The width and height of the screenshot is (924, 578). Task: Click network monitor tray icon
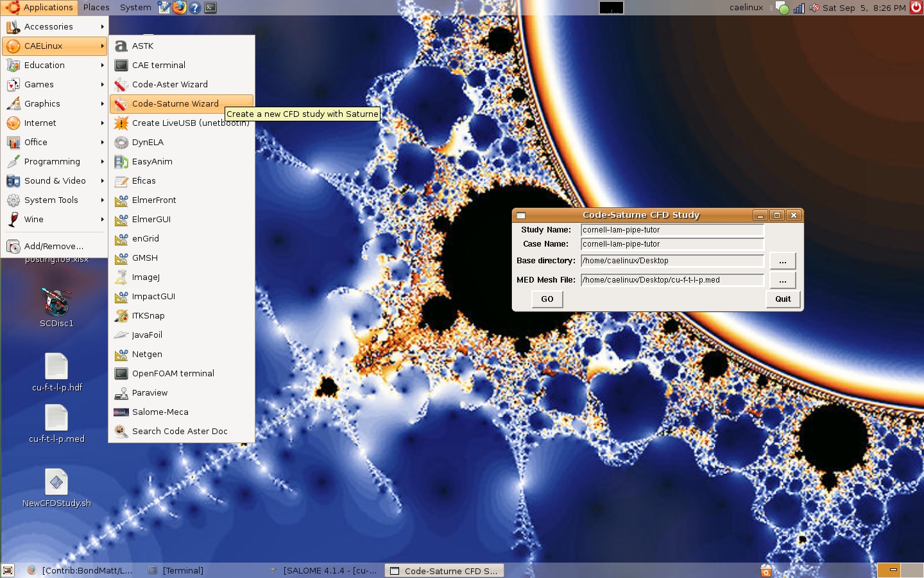click(799, 8)
